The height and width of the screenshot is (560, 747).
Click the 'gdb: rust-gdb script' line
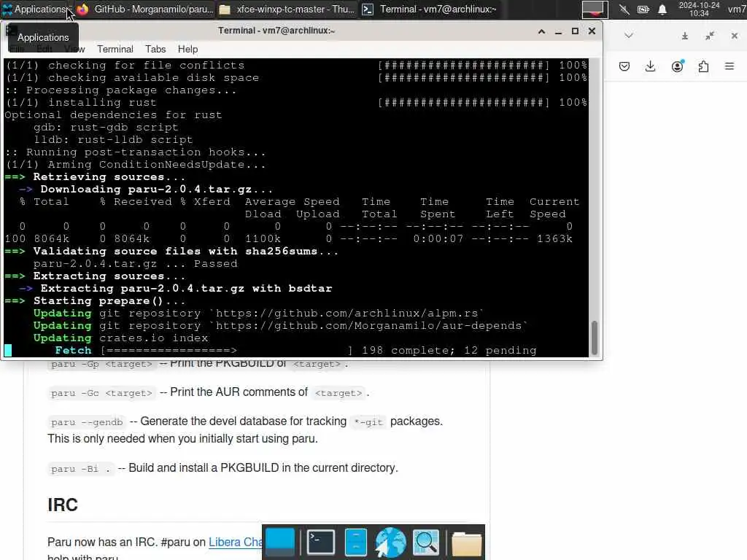click(x=106, y=127)
